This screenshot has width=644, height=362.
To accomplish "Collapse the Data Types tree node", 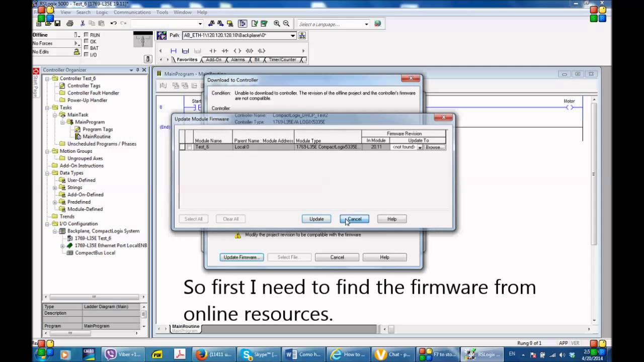I will [47, 173].
